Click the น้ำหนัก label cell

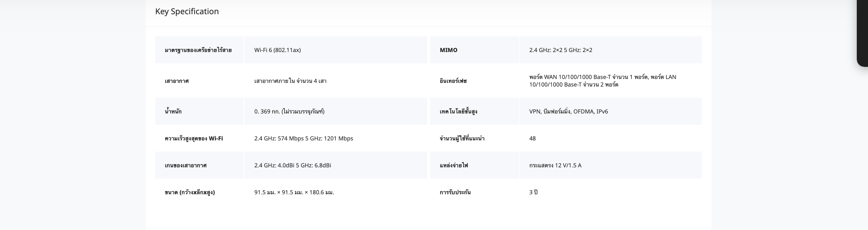click(x=173, y=112)
